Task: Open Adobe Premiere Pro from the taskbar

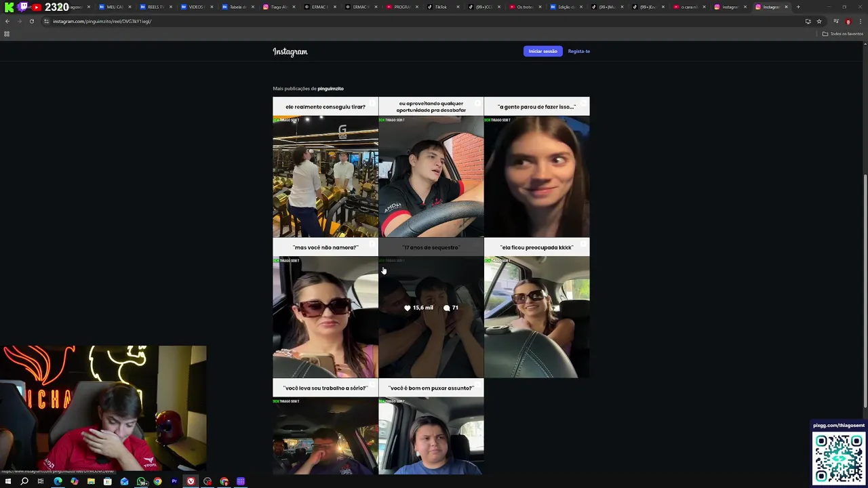Action: (174, 481)
